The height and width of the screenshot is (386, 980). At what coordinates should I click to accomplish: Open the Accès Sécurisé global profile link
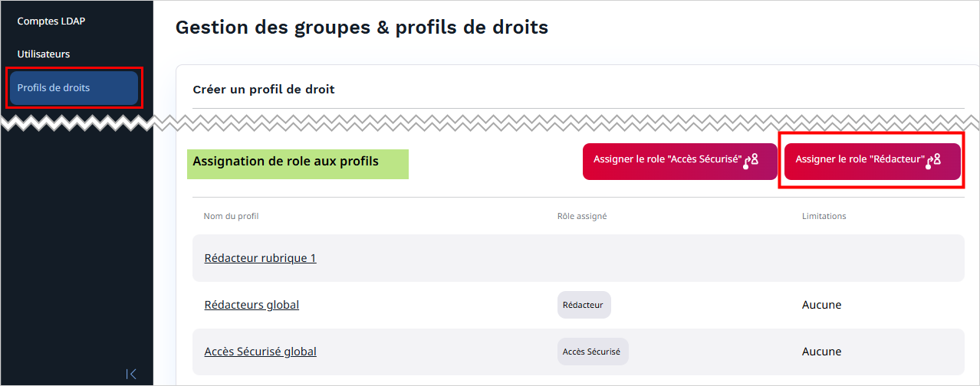[x=260, y=352]
